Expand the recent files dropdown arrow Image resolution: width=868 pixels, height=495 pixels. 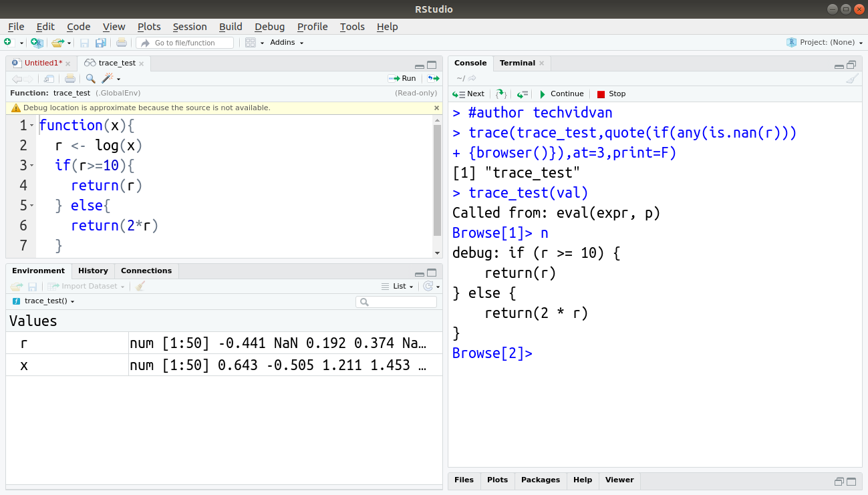click(x=69, y=43)
